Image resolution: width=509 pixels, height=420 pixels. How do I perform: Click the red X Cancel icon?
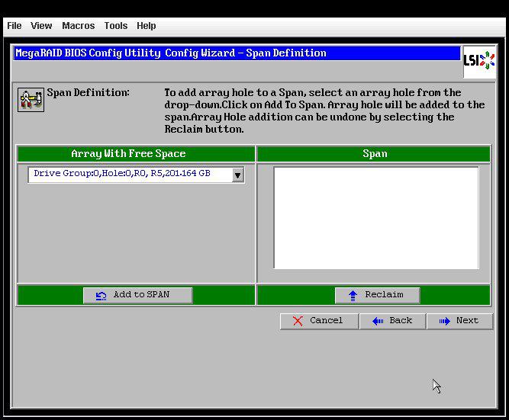click(297, 321)
